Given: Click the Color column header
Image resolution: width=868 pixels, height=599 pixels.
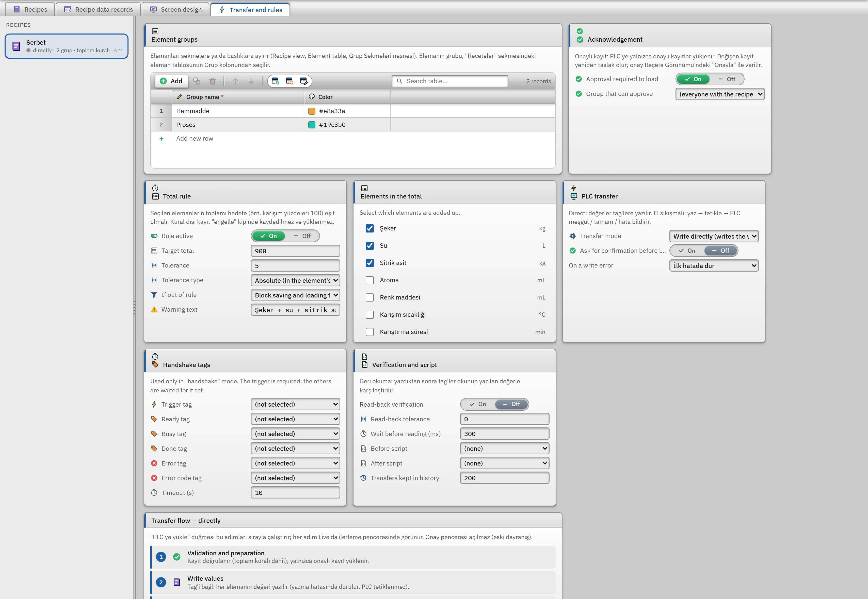Looking at the screenshot, I should 347,97.
